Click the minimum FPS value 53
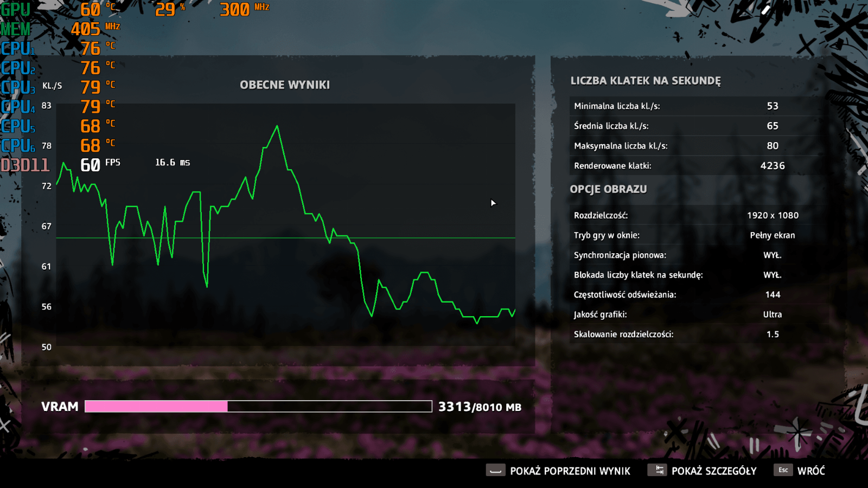 tap(773, 106)
